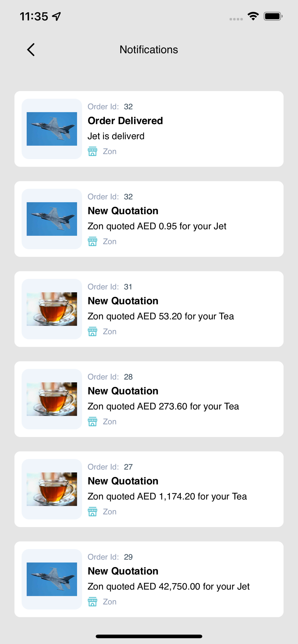The image size is (298, 644).
Task: Open the tea thumbnail for order 27
Action: click(x=52, y=489)
